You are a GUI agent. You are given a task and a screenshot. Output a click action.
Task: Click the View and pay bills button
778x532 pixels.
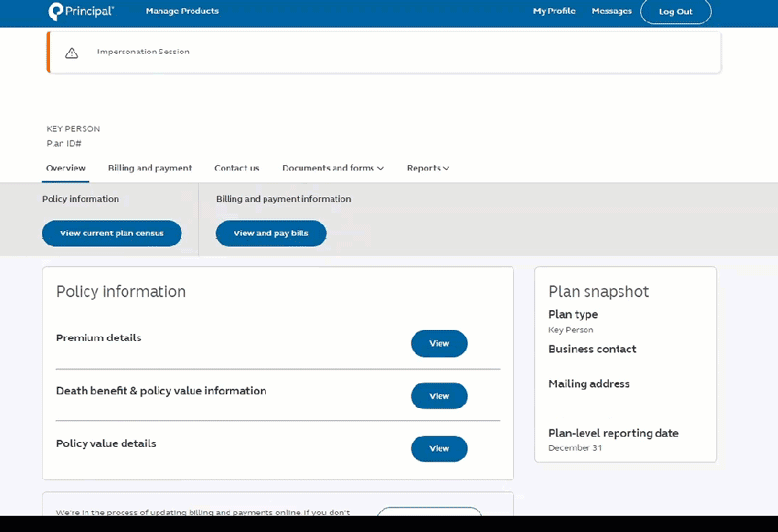(270, 233)
